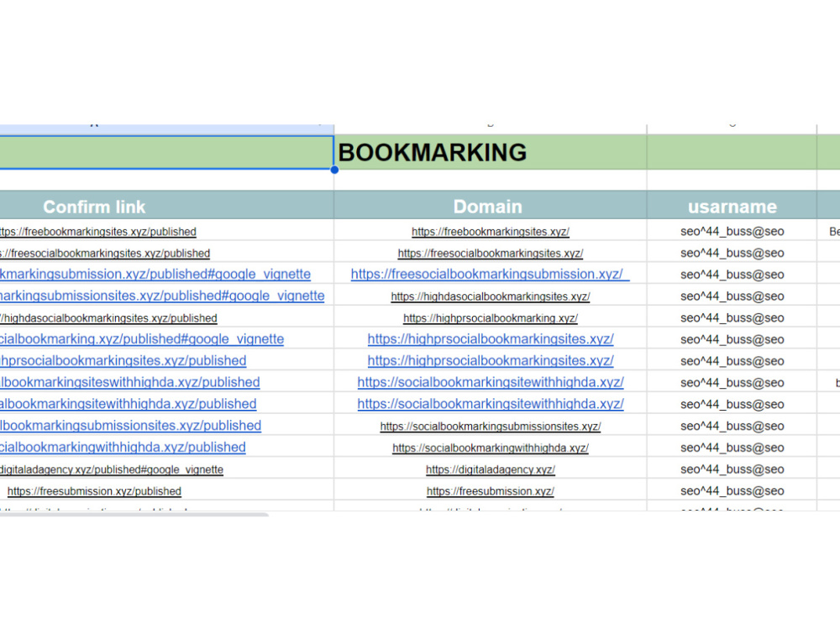Grab the blue fill handle of the selected cell
The height and width of the screenshot is (629, 840).
[x=334, y=170]
